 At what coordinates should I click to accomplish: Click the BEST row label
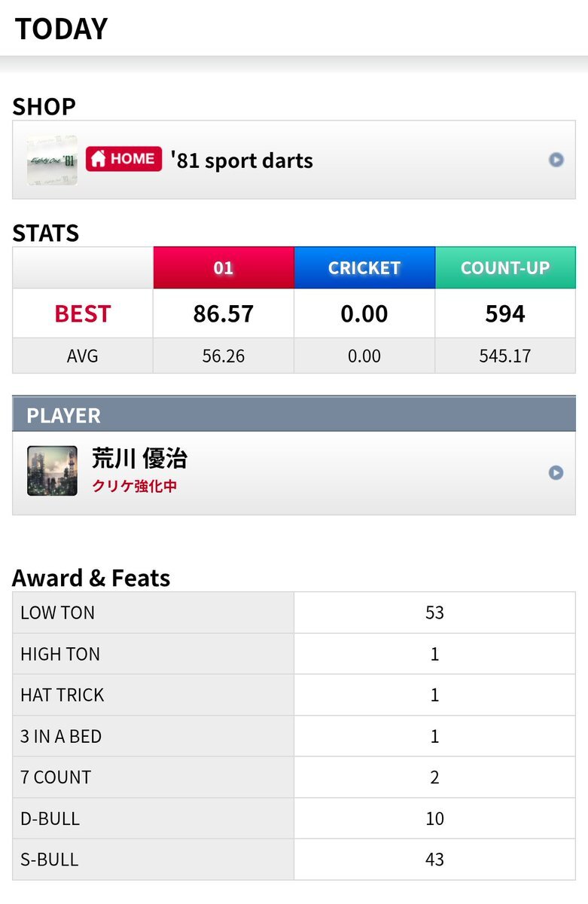coord(83,313)
